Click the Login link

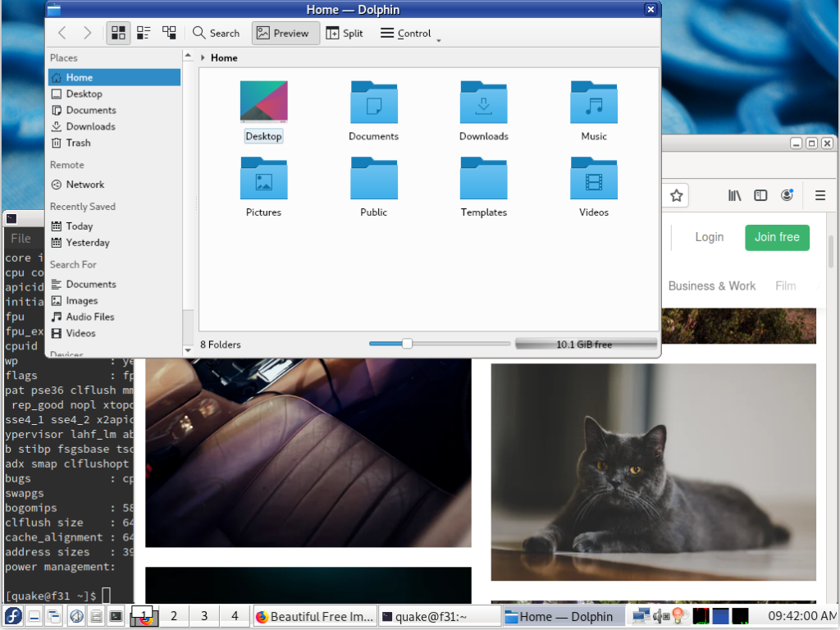pyautogui.click(x=709, y=237)
